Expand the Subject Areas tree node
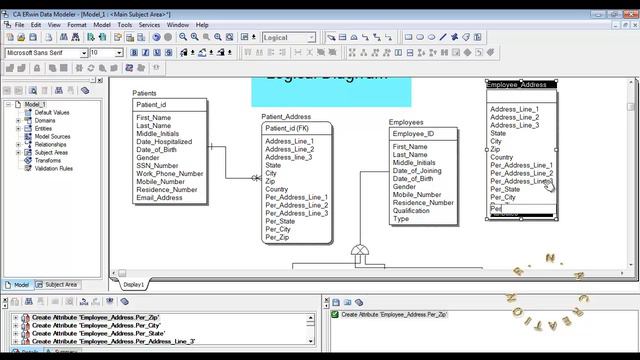The height and width of the screenshot is (360, 640). (18, 153)
